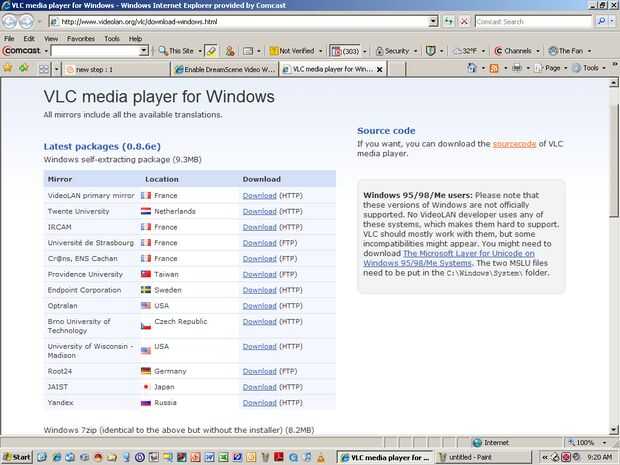Image resolution: width=620 pixels, height=465 pixels.
Task: Click the page scrollbar up arrow
Action: (614, 83)
